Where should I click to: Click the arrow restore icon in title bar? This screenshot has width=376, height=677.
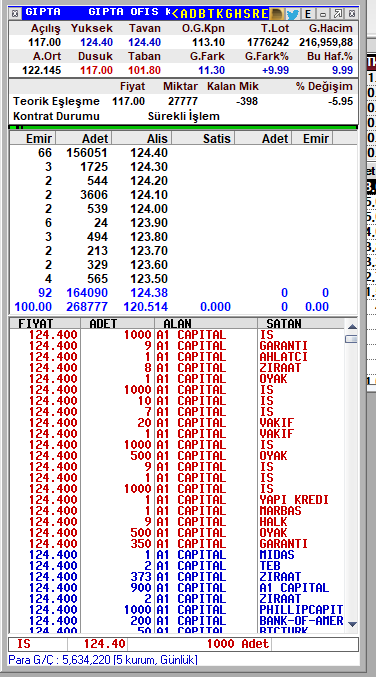click(338, 14)
